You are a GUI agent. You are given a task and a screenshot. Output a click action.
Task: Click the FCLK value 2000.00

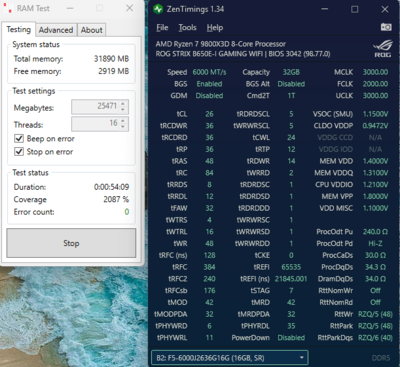point(375,84)
